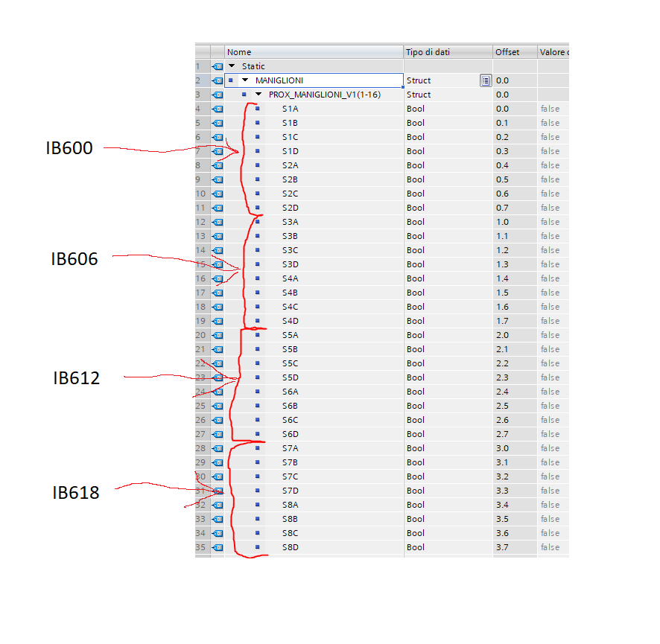Click the Valore column header
The height and width of the screenshot is (644, 660).
(x=553, y=51)
